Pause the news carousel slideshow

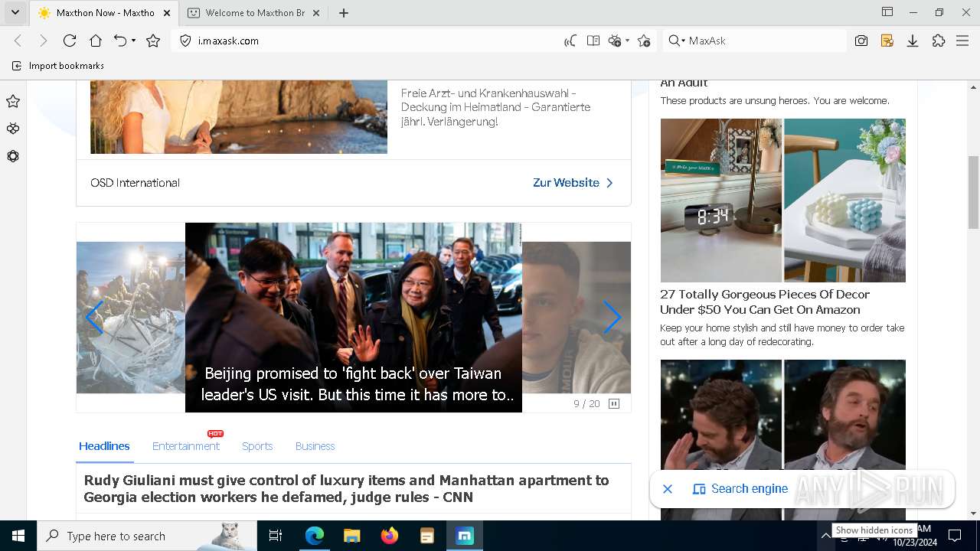click(x=614, y=403)
